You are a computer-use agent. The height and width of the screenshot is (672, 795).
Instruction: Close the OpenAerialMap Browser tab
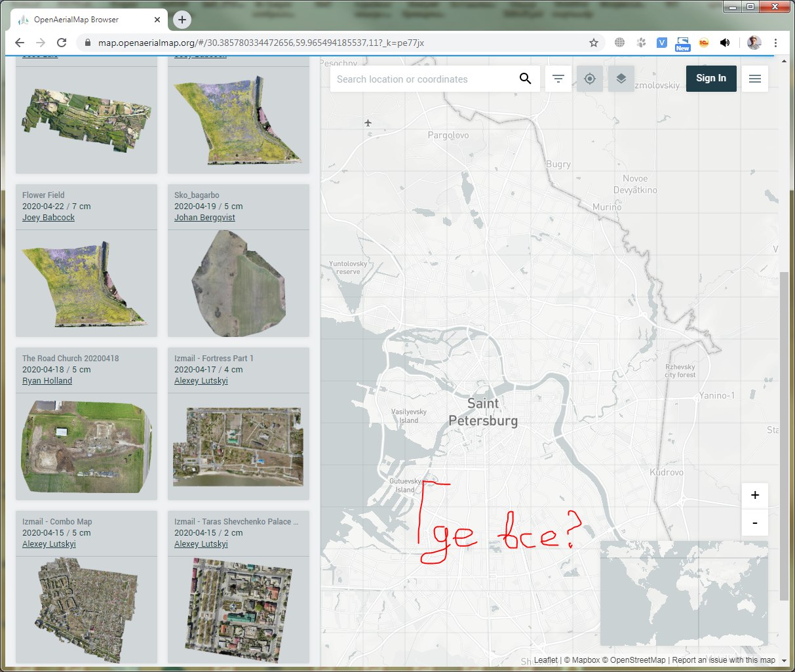(157, 20)
